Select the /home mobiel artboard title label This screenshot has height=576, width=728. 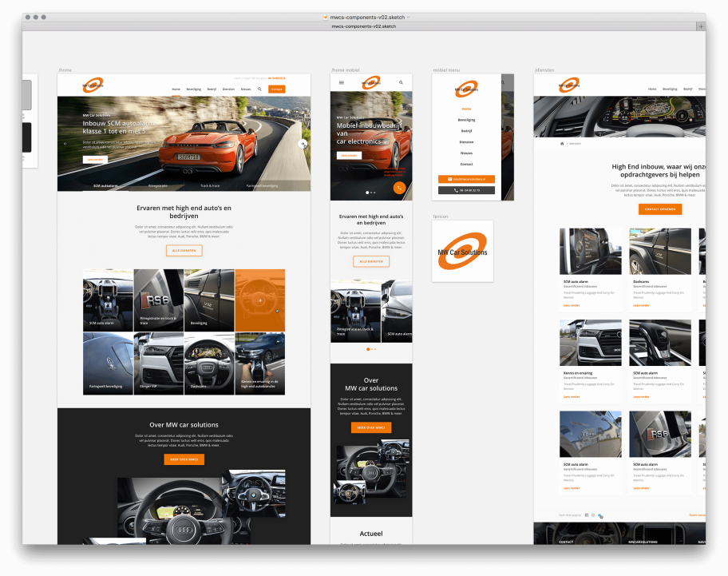point(346,70)
